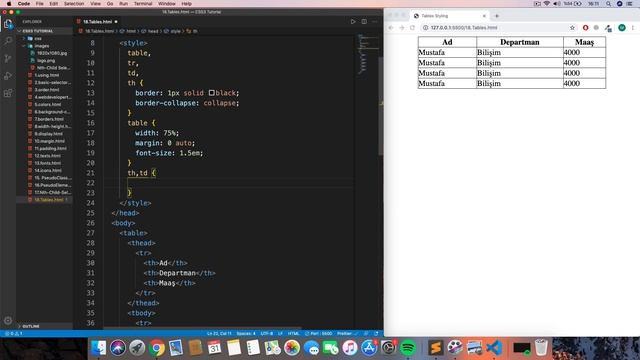Viewport: 640px width, 360px height.
Task: Open the Run and Debug view
Action: [8, 76]
